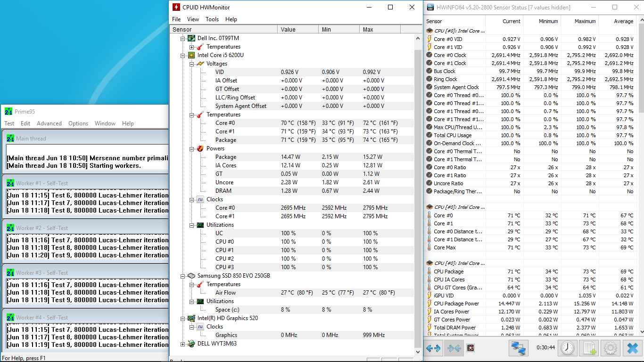Screen dimensions: 644x362
Task: Collapse the Dell Inc. 0T99TM tree node
Action: 183,38
